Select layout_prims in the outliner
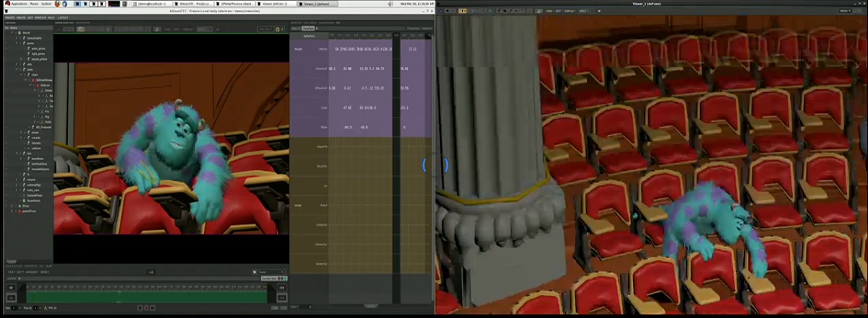This screenshot has width=868, height=318. 39,58
